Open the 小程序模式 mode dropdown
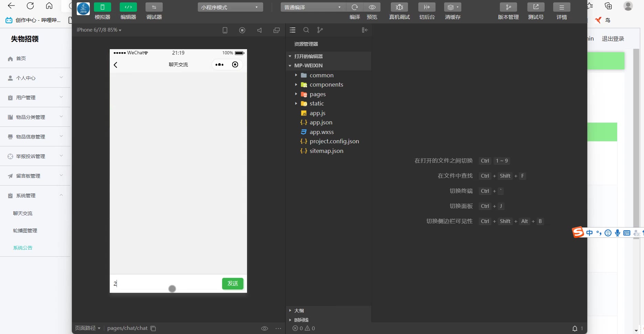 point(230,7)
